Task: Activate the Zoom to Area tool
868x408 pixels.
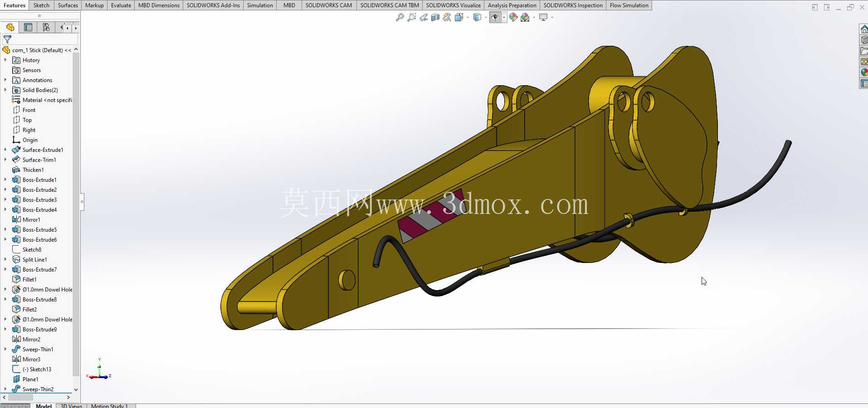Action: click(411, 17)
